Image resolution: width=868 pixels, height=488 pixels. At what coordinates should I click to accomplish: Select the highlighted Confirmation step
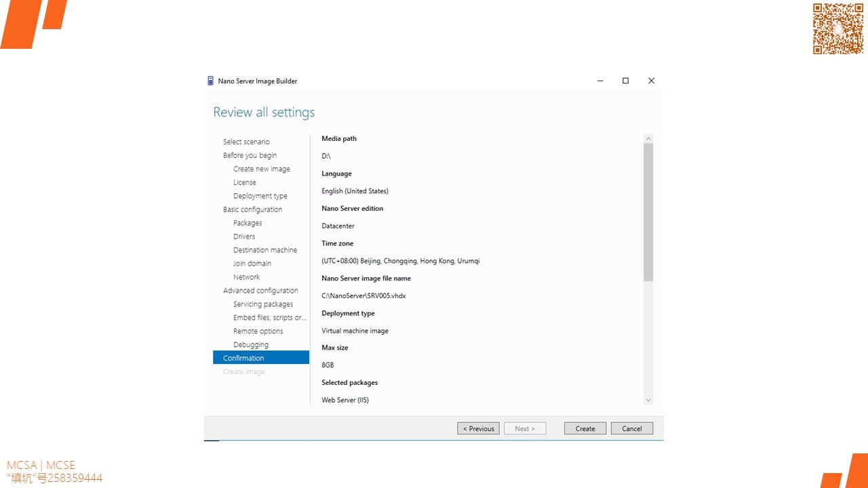coord(261,358)
